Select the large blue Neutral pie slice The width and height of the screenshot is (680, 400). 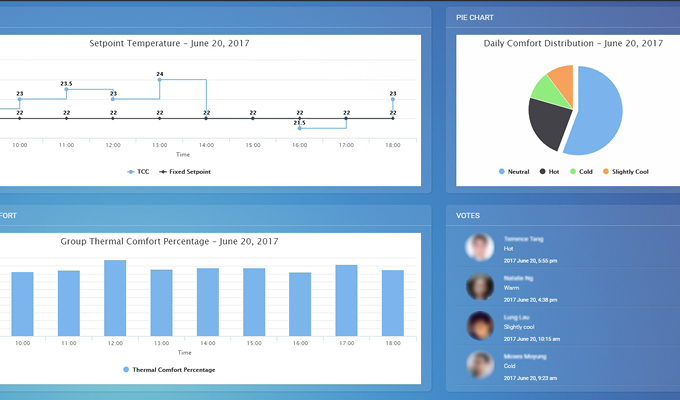click(x=597, y=110)
